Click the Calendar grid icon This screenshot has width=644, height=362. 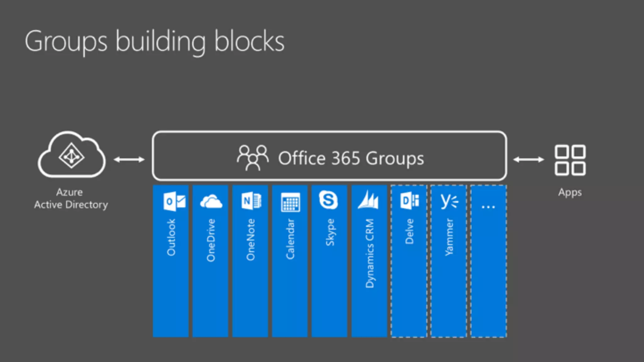point(290,202)
